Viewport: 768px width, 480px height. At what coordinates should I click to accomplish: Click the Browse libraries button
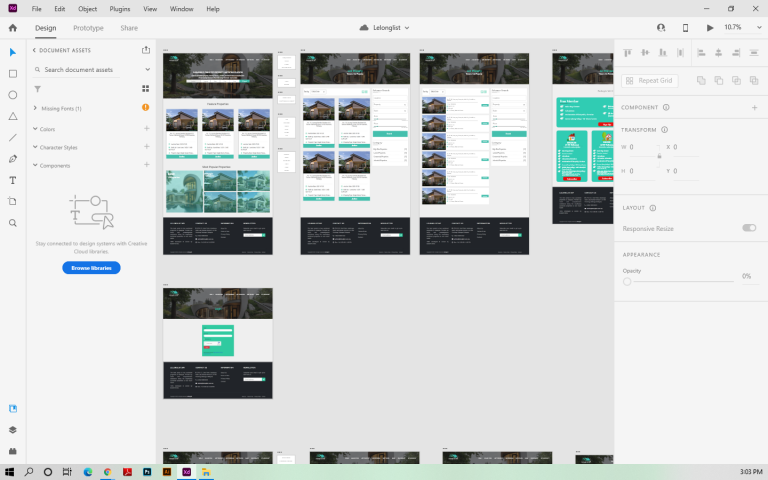(91, 268)
